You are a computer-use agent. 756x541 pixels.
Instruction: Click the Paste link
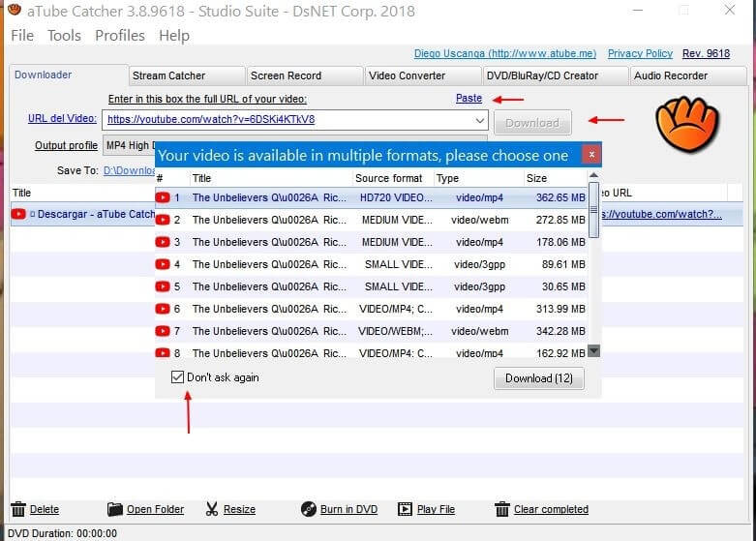click(469, 99)
